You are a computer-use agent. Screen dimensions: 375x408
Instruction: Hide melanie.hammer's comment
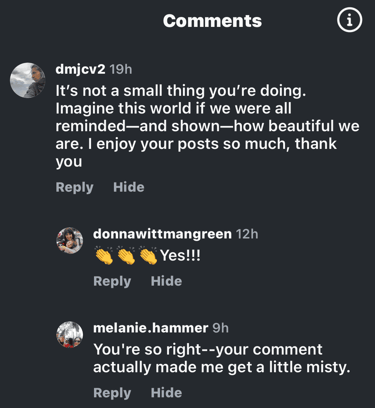166,393
